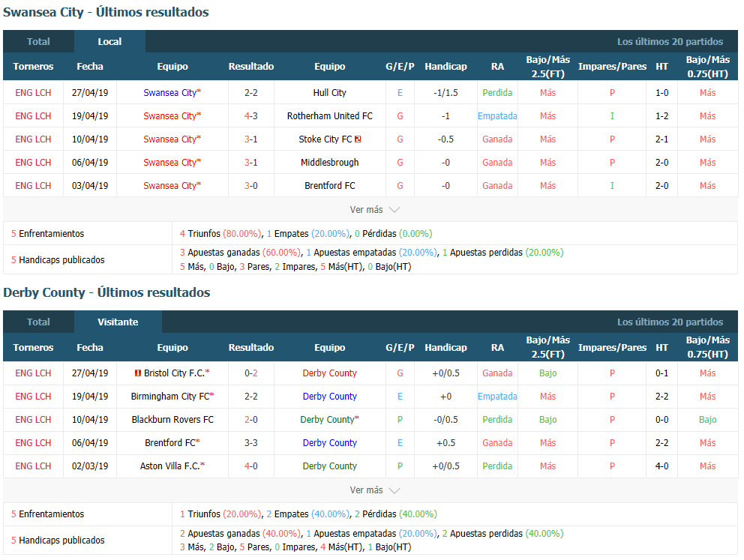Select the Visitante tab

(x=118, y=322)
